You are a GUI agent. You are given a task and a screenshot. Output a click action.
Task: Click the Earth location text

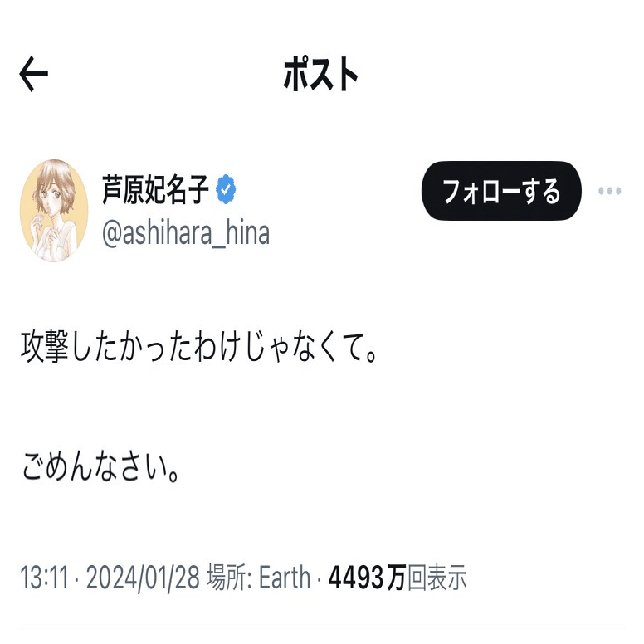click(x=284, y=578)
